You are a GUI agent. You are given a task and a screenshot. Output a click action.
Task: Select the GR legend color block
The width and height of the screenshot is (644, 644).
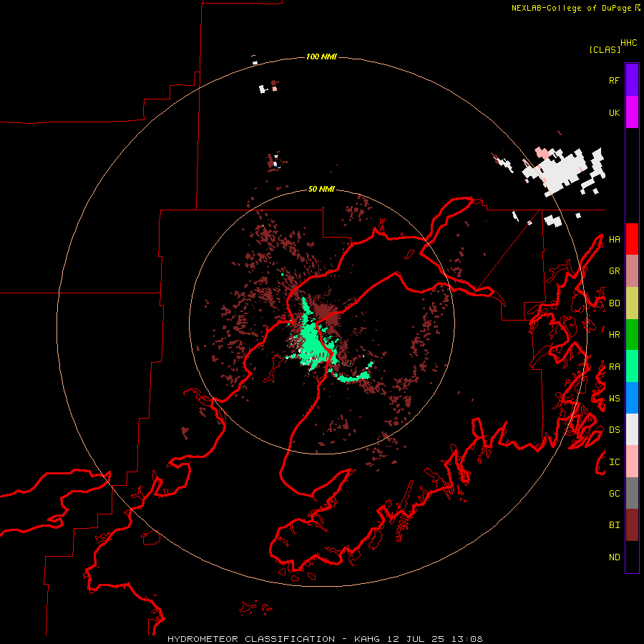coord(632,270)
